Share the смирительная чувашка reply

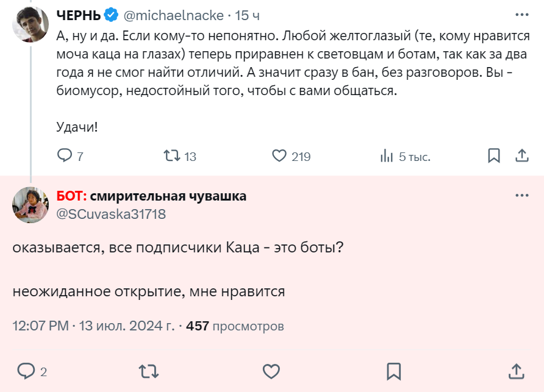515,371
